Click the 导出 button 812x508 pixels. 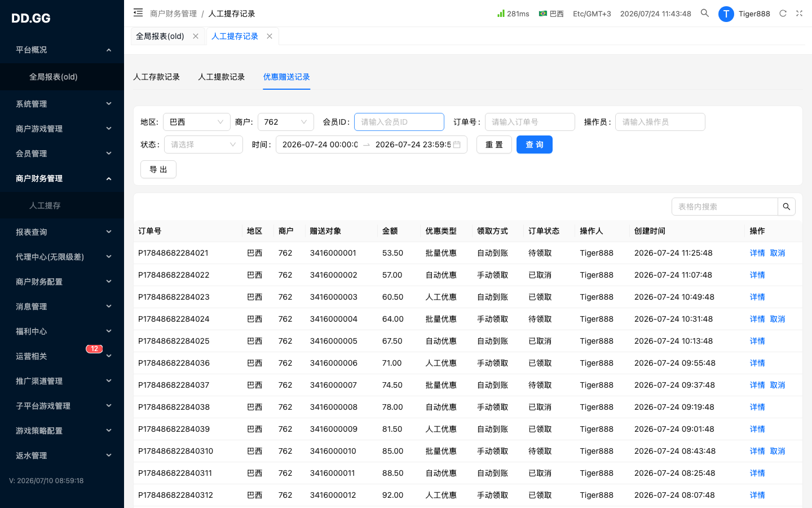tap(158, 169)
